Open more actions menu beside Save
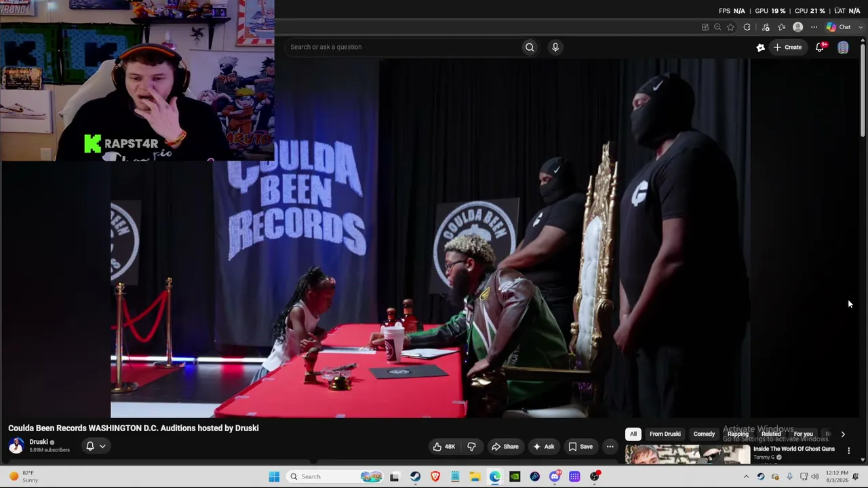The image size is (868, 488). [x=610, y=447]
